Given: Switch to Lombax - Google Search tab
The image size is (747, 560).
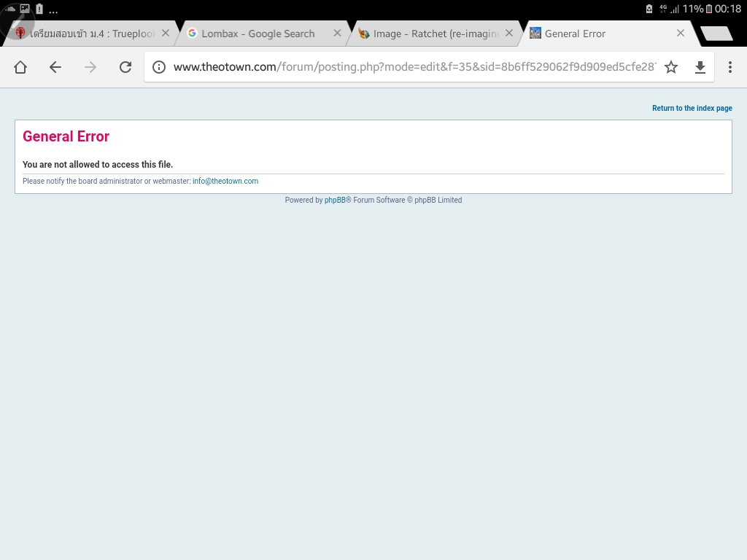Looking at the screenshot, I should coord(258,34).
